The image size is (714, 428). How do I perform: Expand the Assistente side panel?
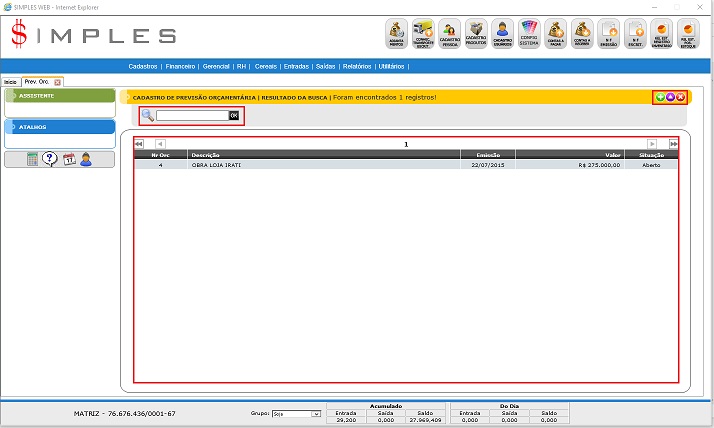coord(60,96)
